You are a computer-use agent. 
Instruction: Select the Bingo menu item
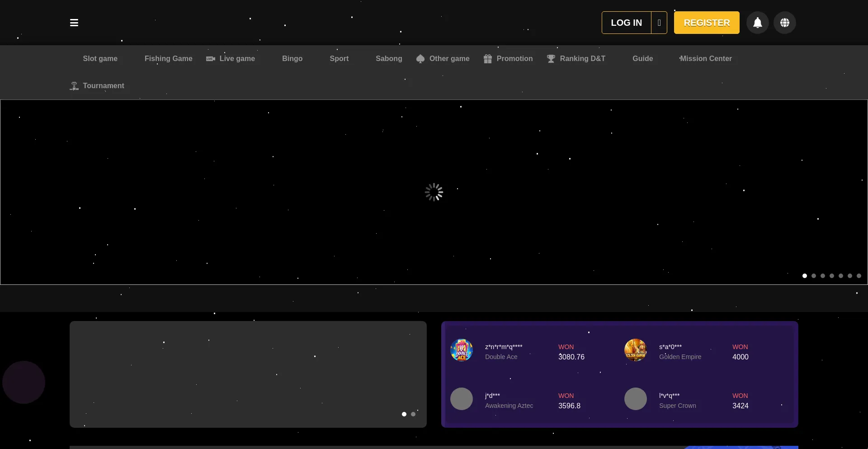coord(292,59)
